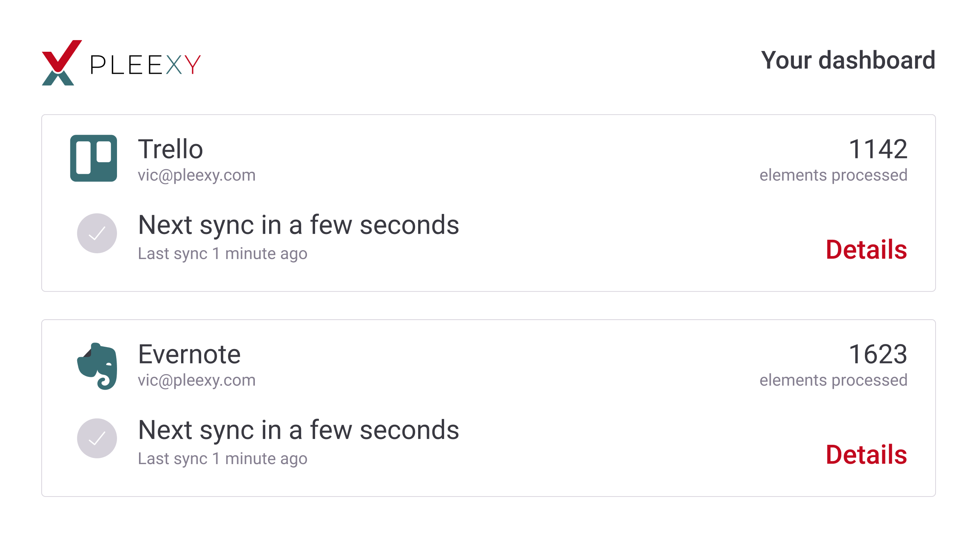Click Evernote's "Last sync 1 minute ago" text
The image size is (980, 556).
pos(222,459)
